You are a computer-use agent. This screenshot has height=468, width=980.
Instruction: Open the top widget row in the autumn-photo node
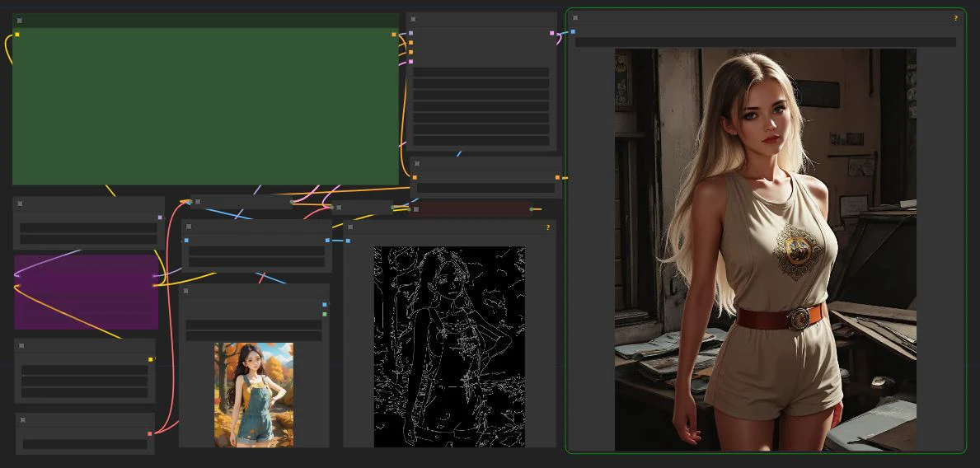tap(254, 325)
